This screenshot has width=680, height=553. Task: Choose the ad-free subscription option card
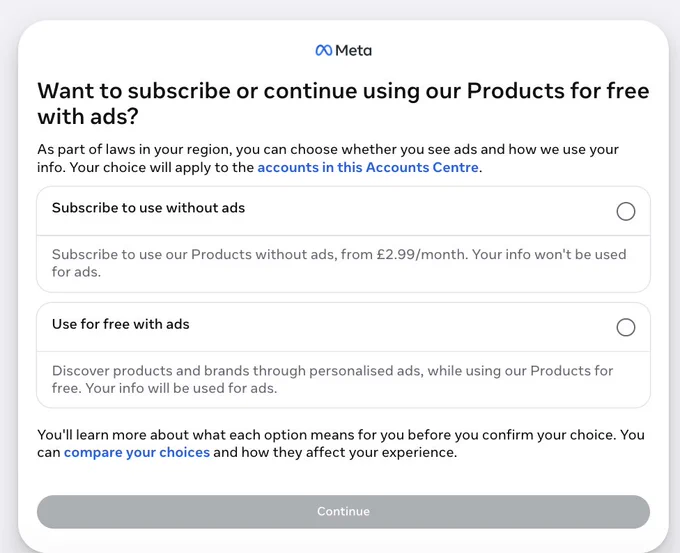[343, 239]
